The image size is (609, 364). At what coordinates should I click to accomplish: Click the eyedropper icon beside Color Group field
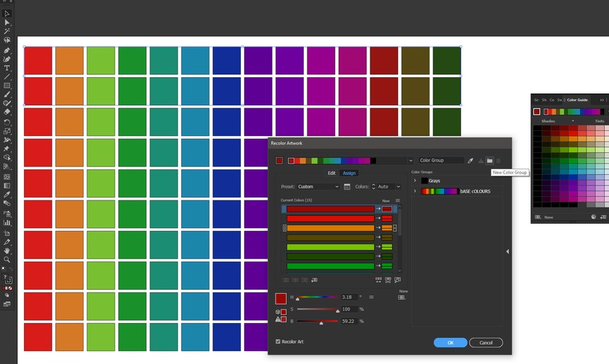click(470, 161)
